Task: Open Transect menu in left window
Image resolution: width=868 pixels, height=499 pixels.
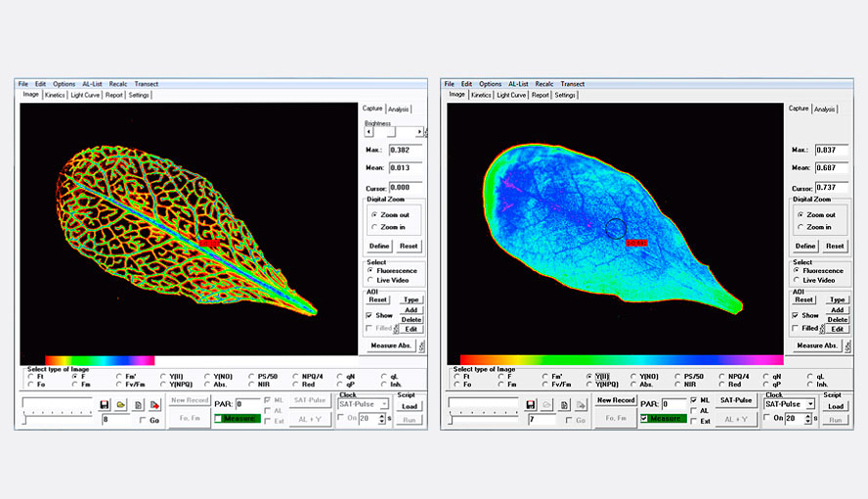Action: (x=147, y=84)
